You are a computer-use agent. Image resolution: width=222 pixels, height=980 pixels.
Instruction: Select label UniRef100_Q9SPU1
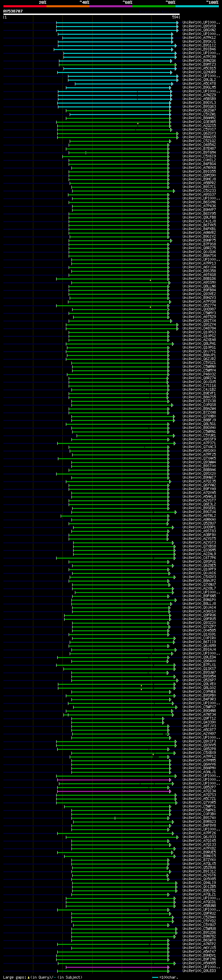tap(199, 562)
